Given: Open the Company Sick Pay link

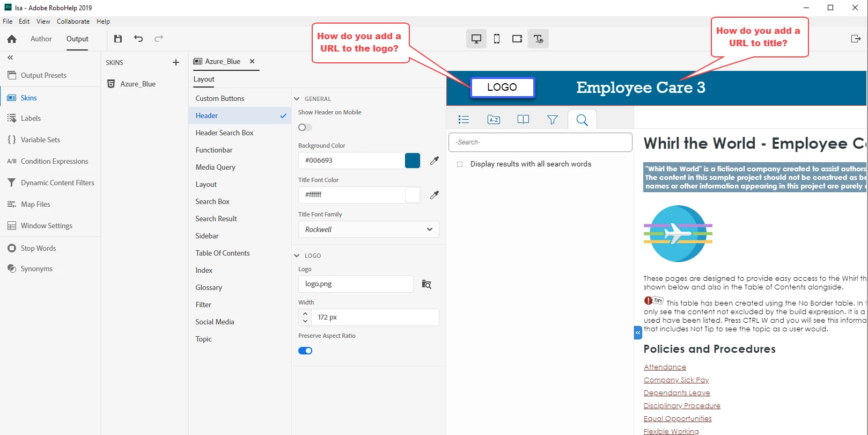Looking at the screenshot, I should click(x=676, y=380).
